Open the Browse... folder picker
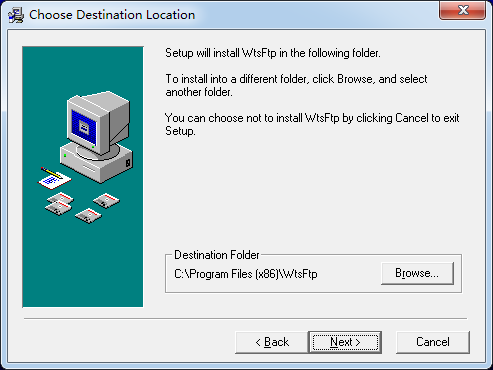Viewport: 493px width, 370px height. coord(417,273)
